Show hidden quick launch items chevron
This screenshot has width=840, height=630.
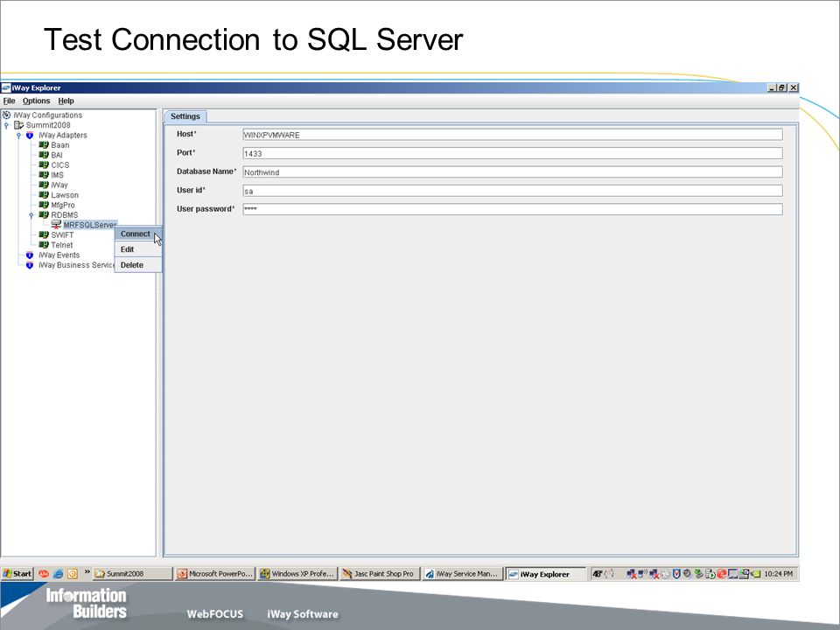87,572
